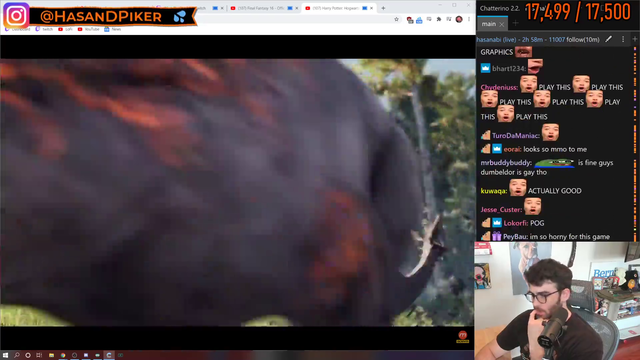Viewport: 640px width, 360px height.
Task: Open the YouTube bookmark
Action: (x=89, y=29)
